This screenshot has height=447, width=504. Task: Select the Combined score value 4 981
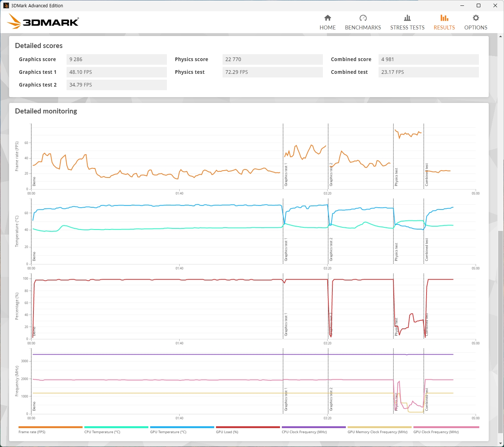(x=428, y=59)
